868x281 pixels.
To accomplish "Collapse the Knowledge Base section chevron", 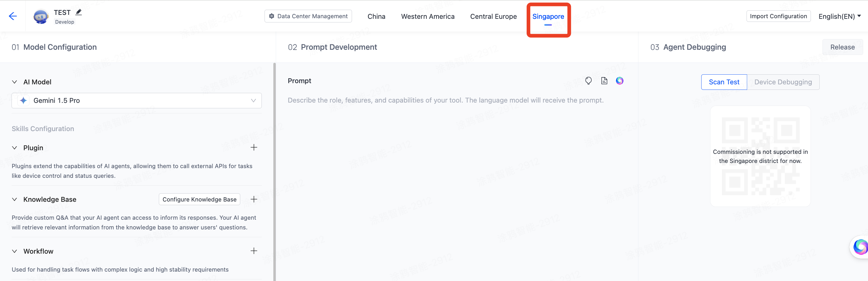I will tap(15, 199).
